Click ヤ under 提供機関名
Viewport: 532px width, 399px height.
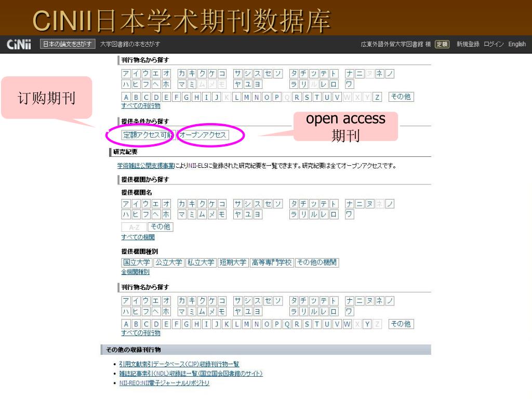238,215
